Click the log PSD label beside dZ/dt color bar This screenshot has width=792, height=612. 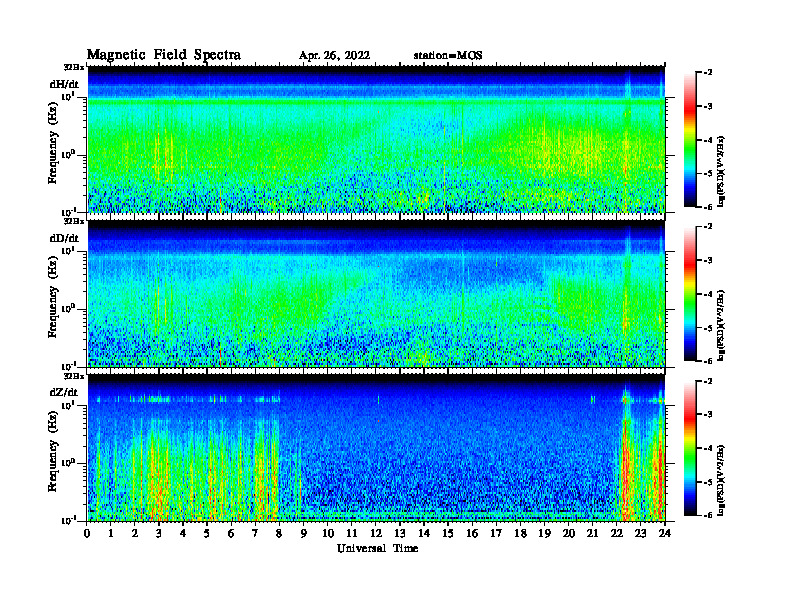(721, 479)
